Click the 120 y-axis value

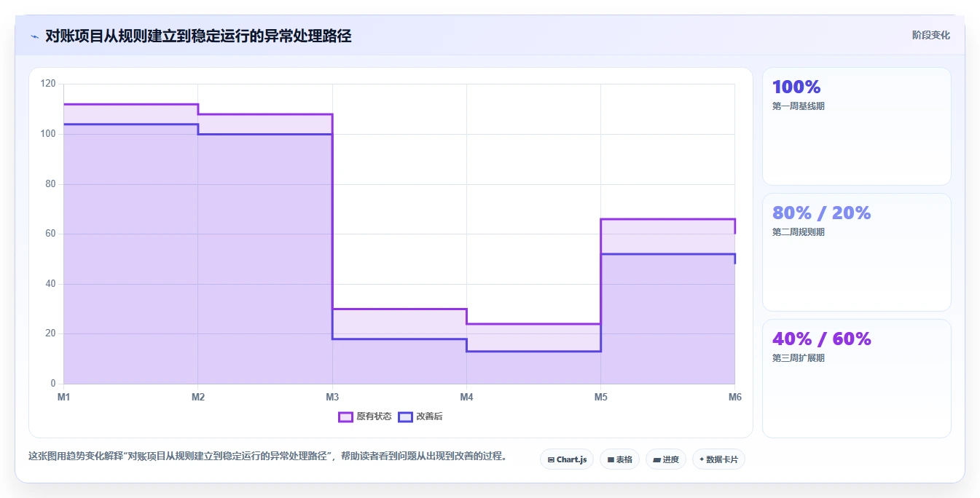[48, 84]
